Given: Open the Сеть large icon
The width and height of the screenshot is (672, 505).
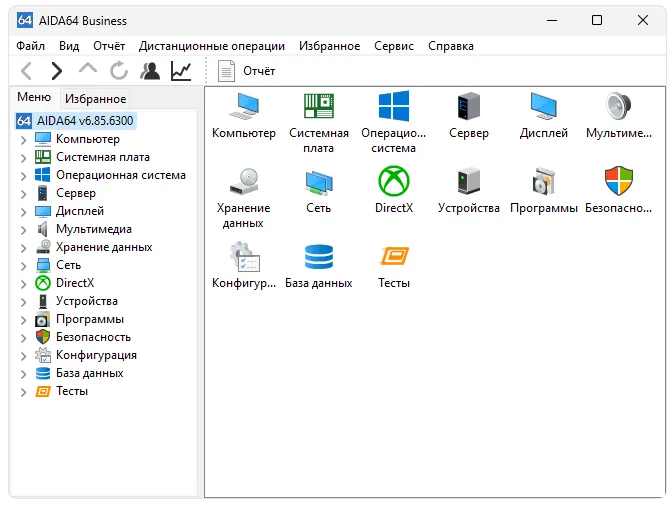Looking at the screenshot, I should pos(318,182).
